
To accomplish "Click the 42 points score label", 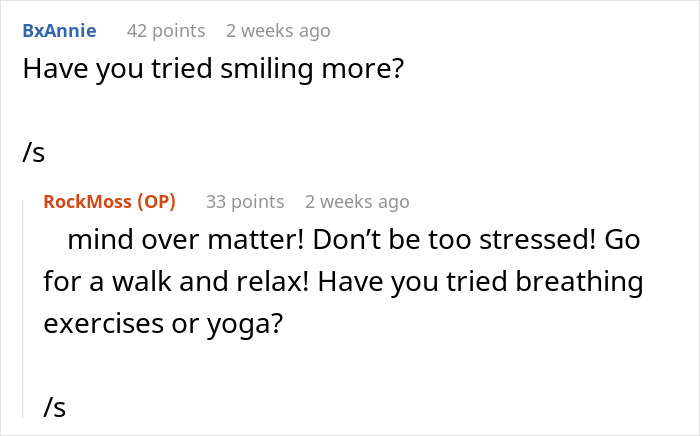I will (x=166, y=31).
